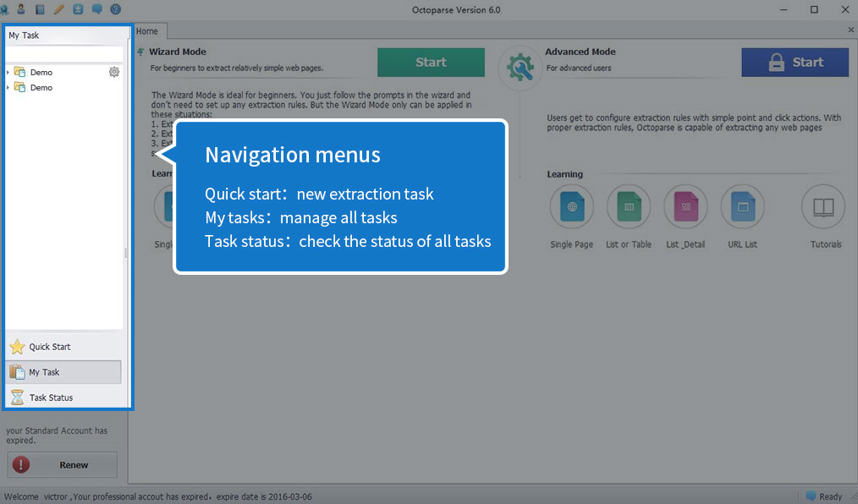Open the Tutorials book icon

[x=823, y=206]
